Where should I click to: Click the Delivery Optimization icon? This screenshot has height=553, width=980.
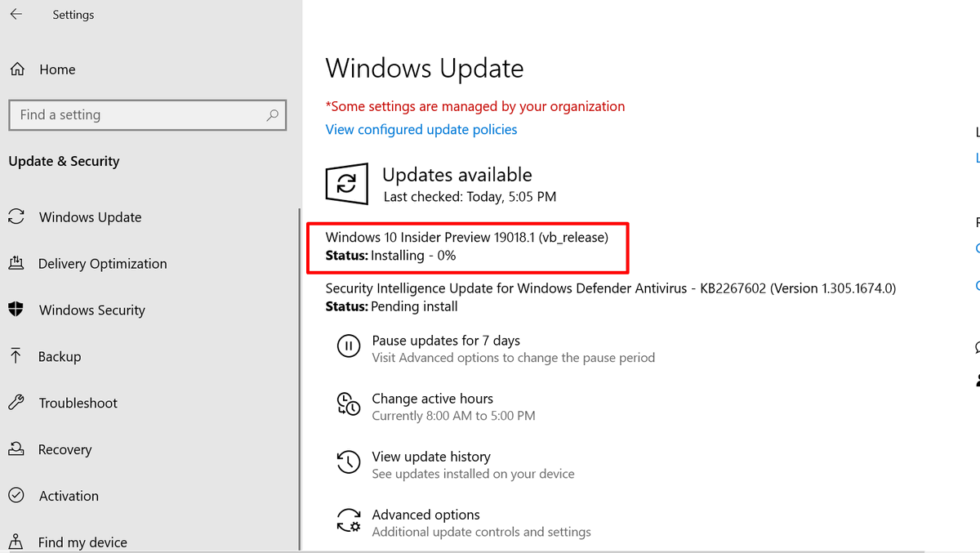tap(16, 263)
